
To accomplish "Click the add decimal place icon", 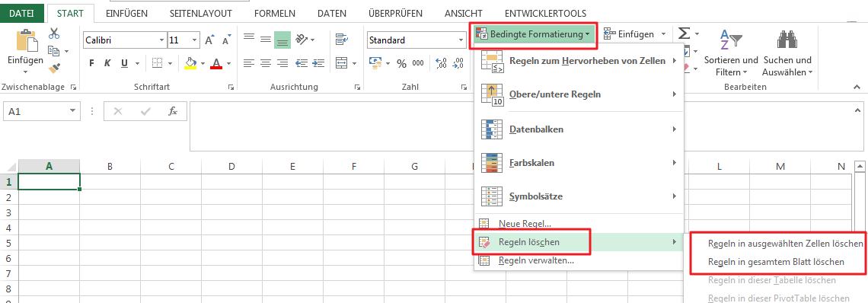I will coord(441,63).
